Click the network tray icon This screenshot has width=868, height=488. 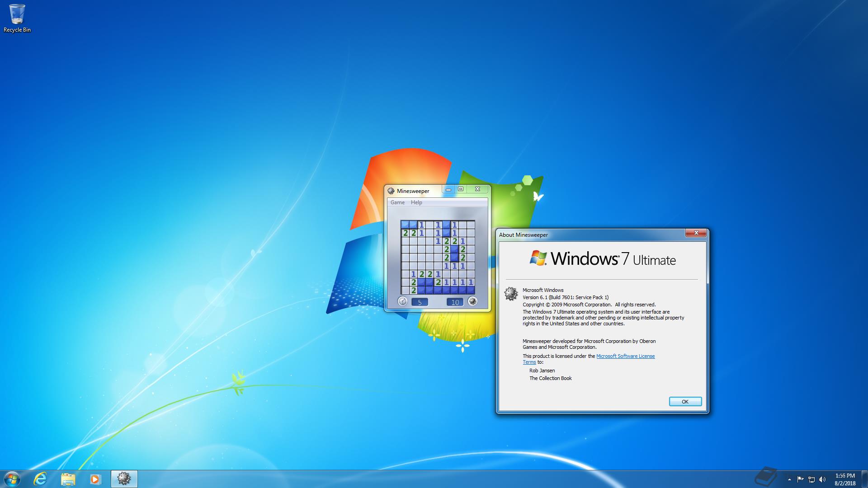point(811,479)
